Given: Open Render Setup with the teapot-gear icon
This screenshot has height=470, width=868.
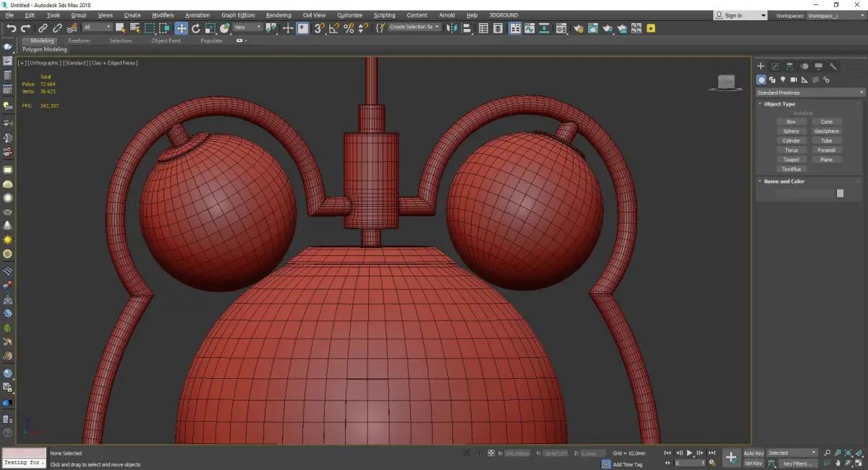Looking at the screenshot, I should 579,28.
